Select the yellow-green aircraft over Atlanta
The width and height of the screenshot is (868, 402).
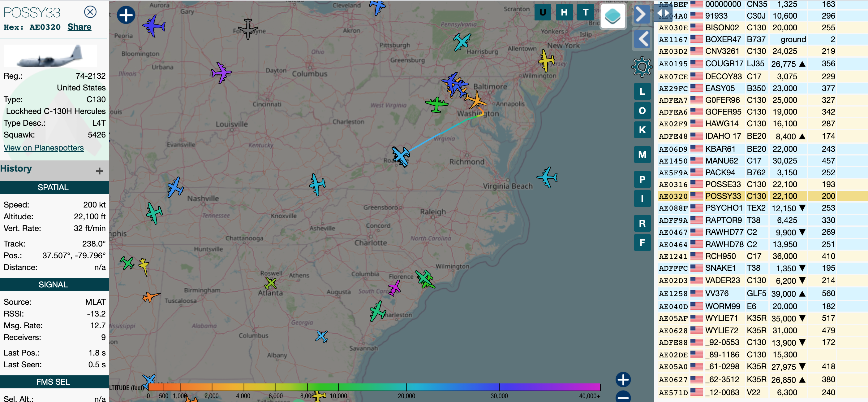[270, 283]
